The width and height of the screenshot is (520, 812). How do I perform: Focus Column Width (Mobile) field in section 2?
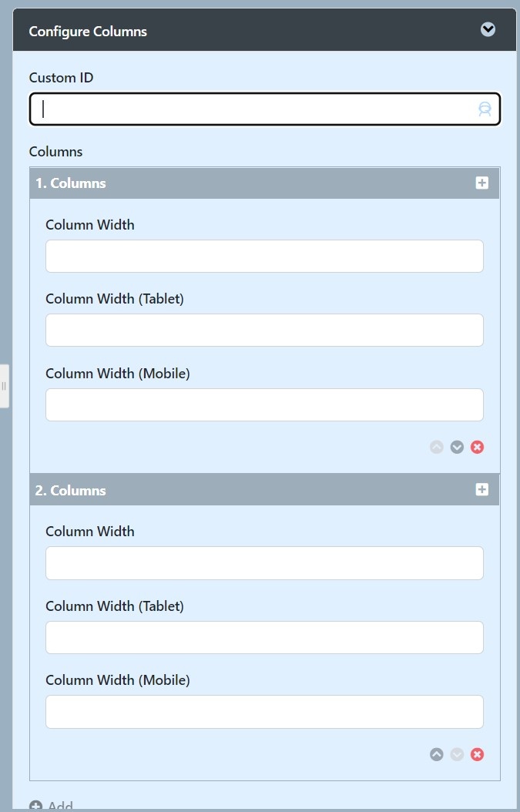click(265, 712)
